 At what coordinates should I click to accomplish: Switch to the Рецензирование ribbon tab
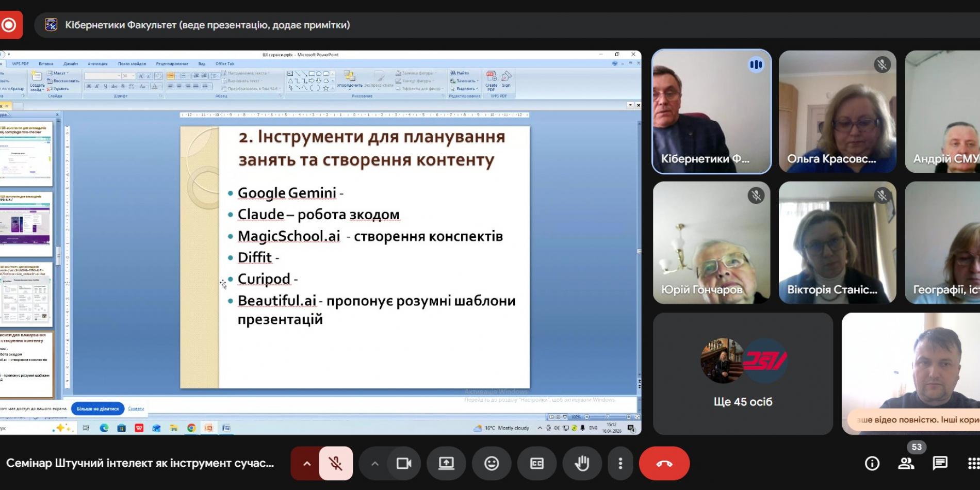click(173, 63)
